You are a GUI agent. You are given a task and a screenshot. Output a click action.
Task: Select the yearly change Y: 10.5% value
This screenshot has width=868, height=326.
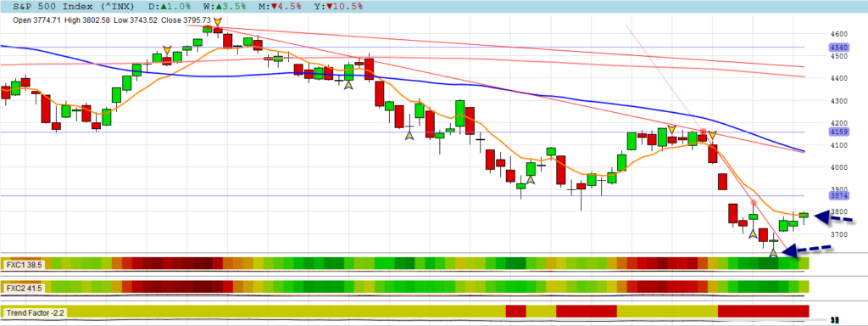(x=340, y=7)
